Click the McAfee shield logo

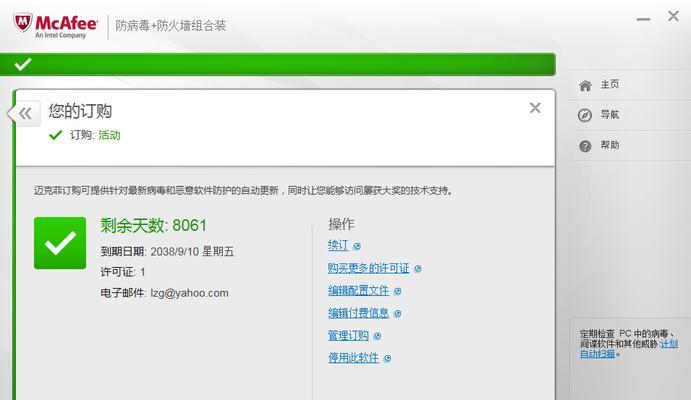coord(22,23)
